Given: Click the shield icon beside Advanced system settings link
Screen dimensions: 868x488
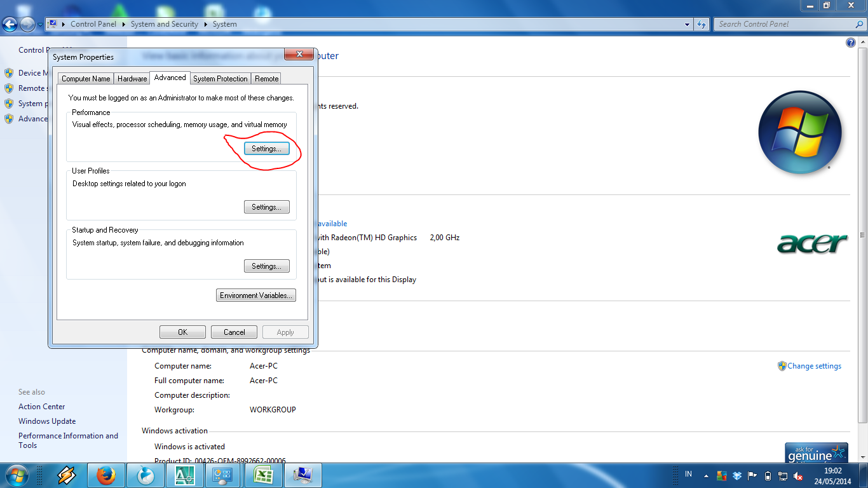Looking at the screenshot, I should [x=9, y=119].
